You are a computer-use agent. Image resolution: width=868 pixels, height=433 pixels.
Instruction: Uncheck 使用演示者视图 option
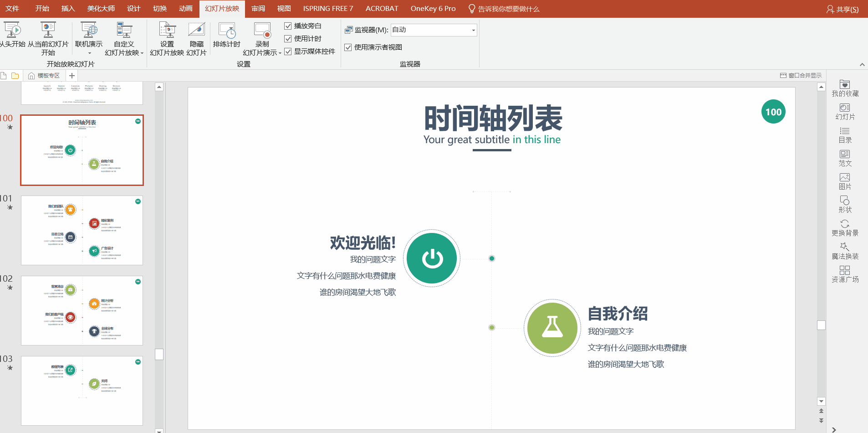348,47
